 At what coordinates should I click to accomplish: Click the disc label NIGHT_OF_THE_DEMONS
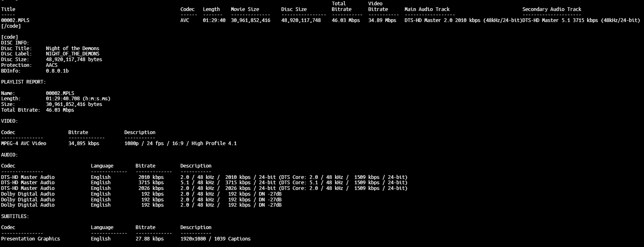coord(73,54)
